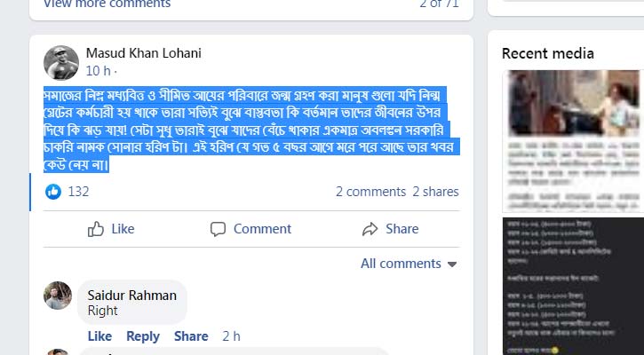
Task: Click the 10 h post timestamp
Action: click(98, 70)
